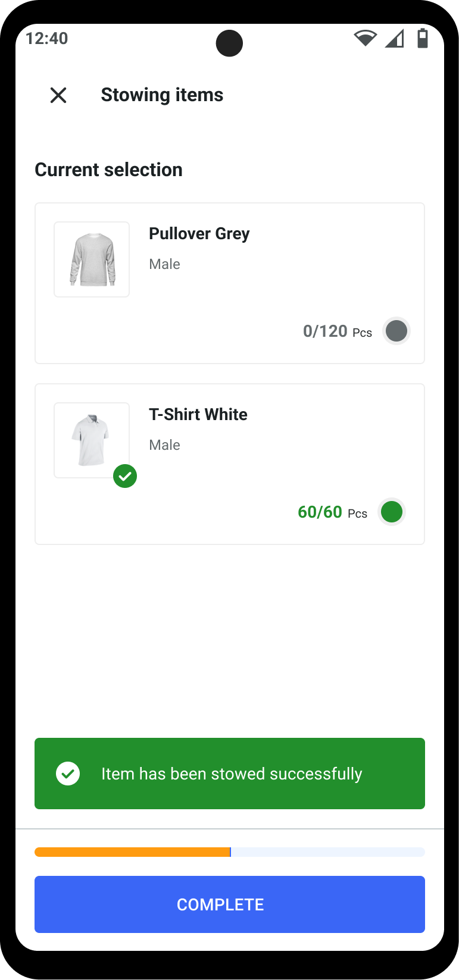Viewport: 459px width, 980px height.
Task: Click the orange stowing progress bar
Action: click(x=133, y=852)
